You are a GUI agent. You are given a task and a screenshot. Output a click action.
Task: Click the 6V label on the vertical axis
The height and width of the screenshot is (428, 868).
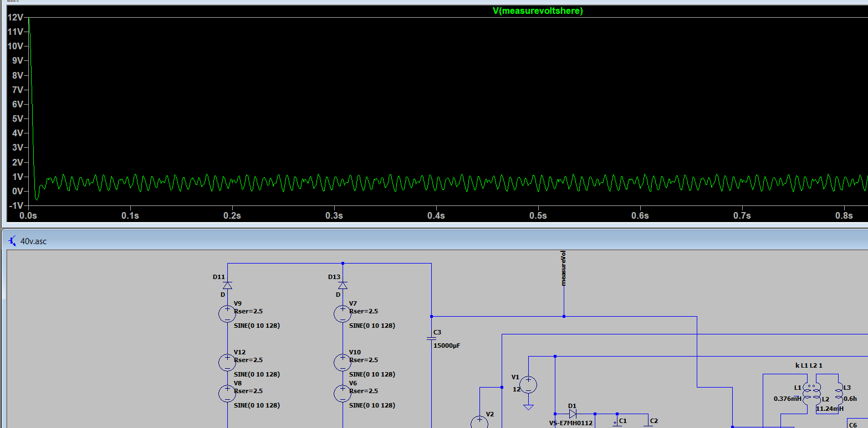[17, 104]
